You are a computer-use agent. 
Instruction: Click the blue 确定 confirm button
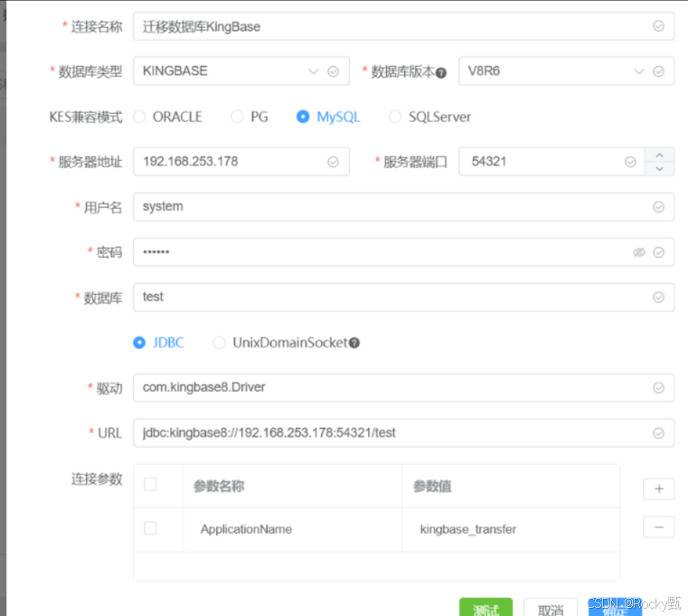click(x=615, y=608)
